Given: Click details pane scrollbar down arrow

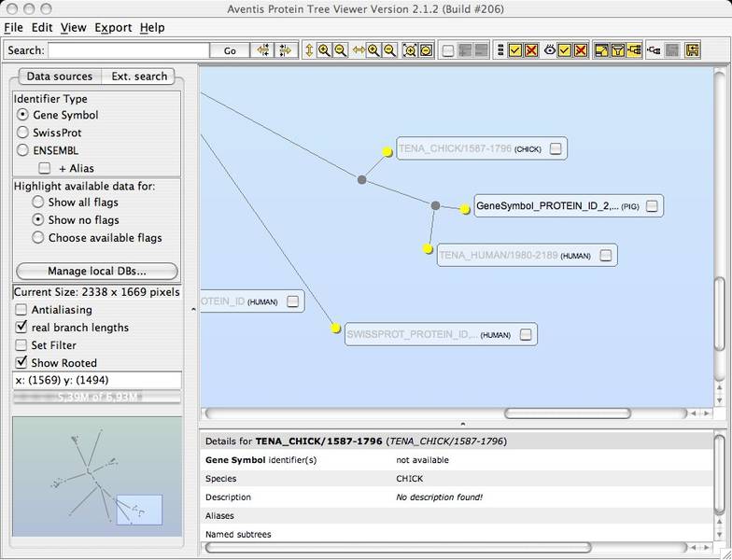Looking at the screenshot, I should pos(719,535).
